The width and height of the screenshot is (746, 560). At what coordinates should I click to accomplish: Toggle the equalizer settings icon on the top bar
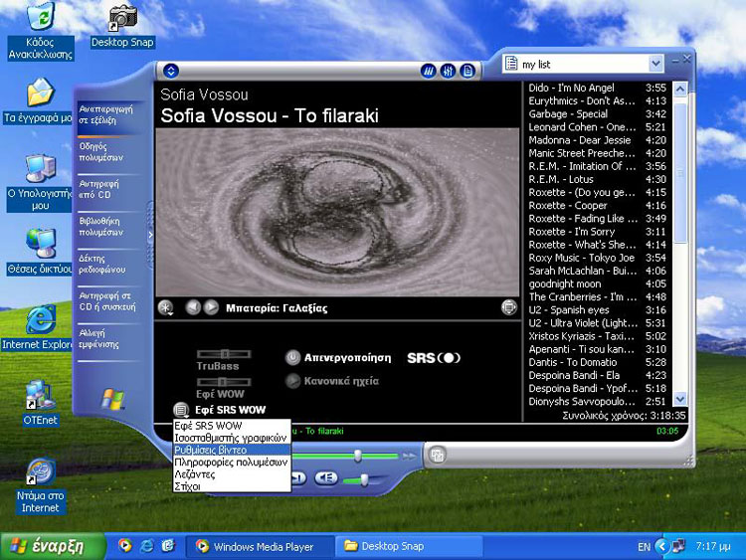(x=448, y=72)
